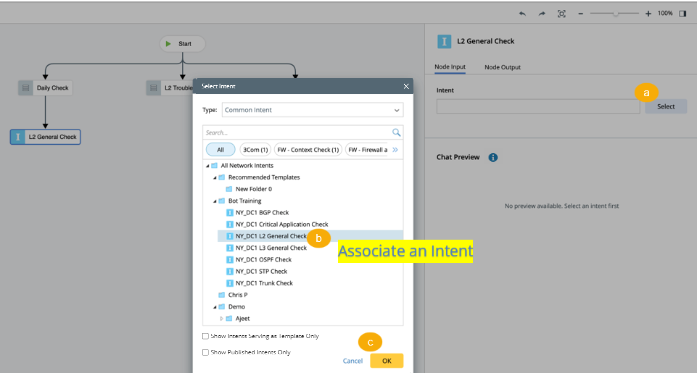
Task: Open the Type dropdown Common Intent
Action: pyautogui.click(x=312, y=110)
